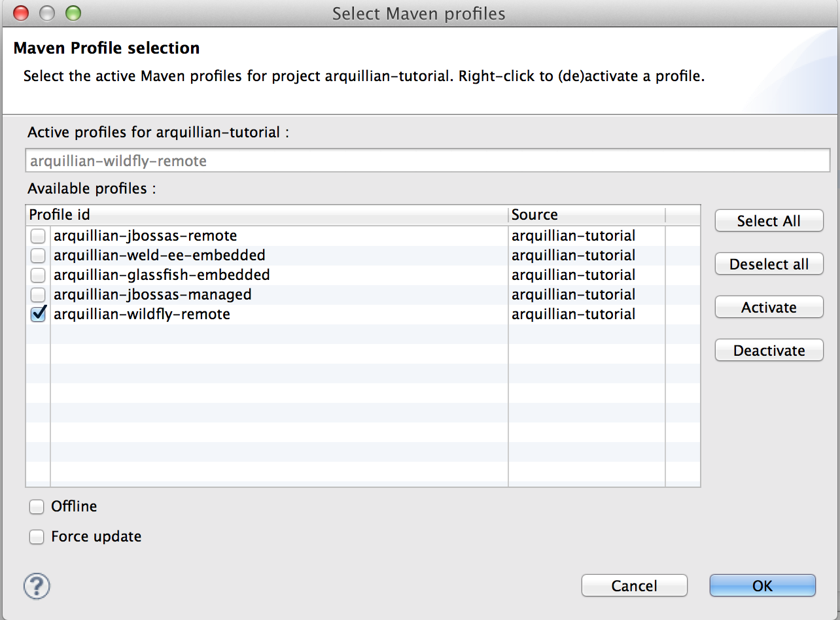The image size is (840, 620).
Task: Zoom the dialog with green button
Action: pyautogui.click(x=73, y=13)
